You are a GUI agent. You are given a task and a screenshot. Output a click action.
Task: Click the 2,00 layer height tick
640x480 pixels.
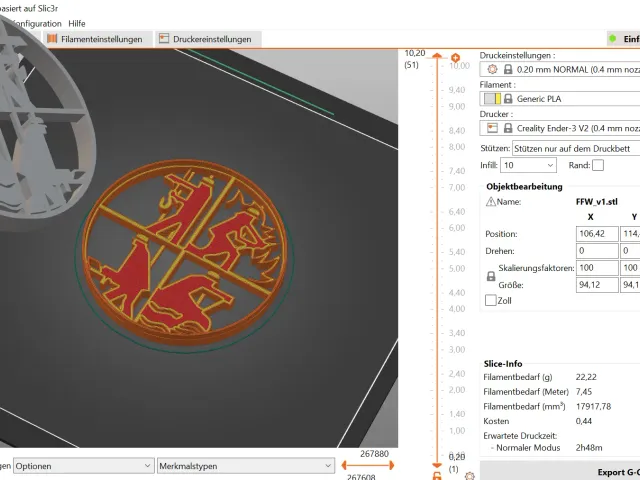(x=457, y=390)
